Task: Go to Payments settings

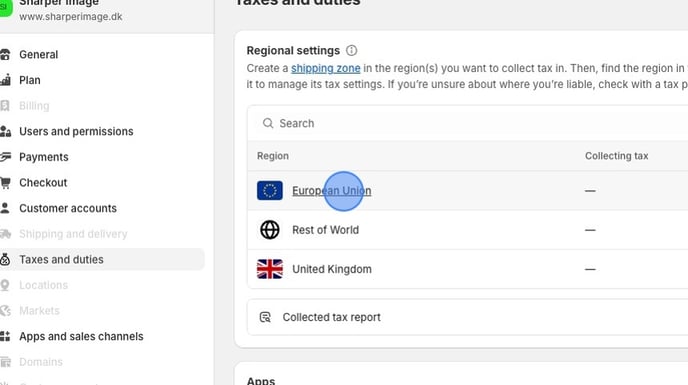Action: (x=44, y=157)
